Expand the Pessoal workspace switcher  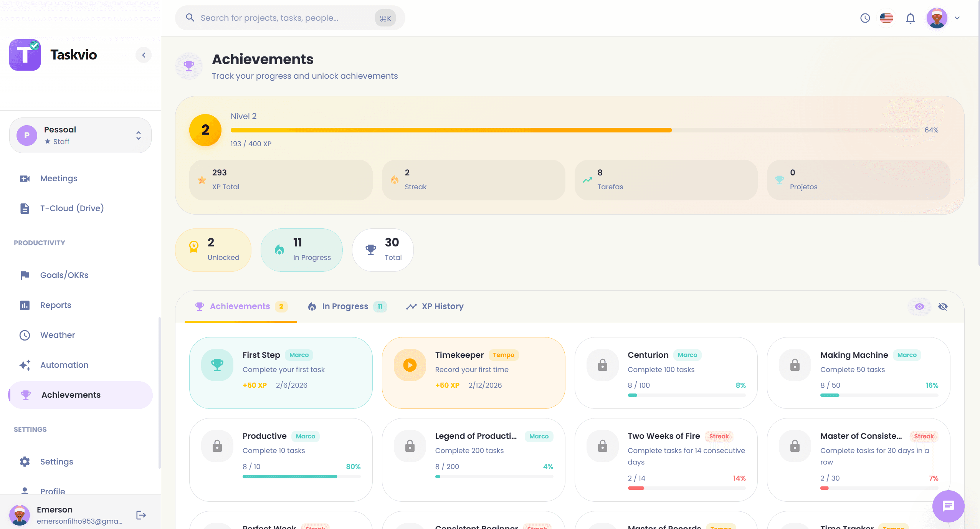[138, 135]
